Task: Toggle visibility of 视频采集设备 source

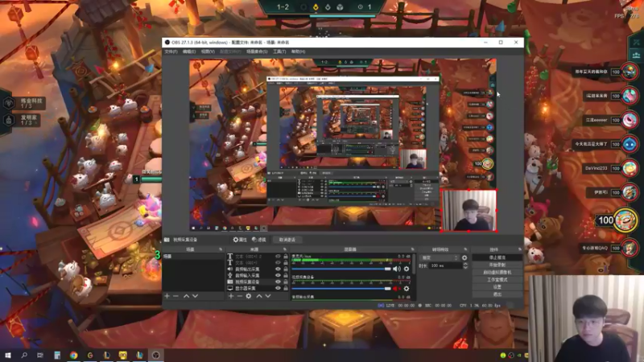Action: [x=278, y=282]
